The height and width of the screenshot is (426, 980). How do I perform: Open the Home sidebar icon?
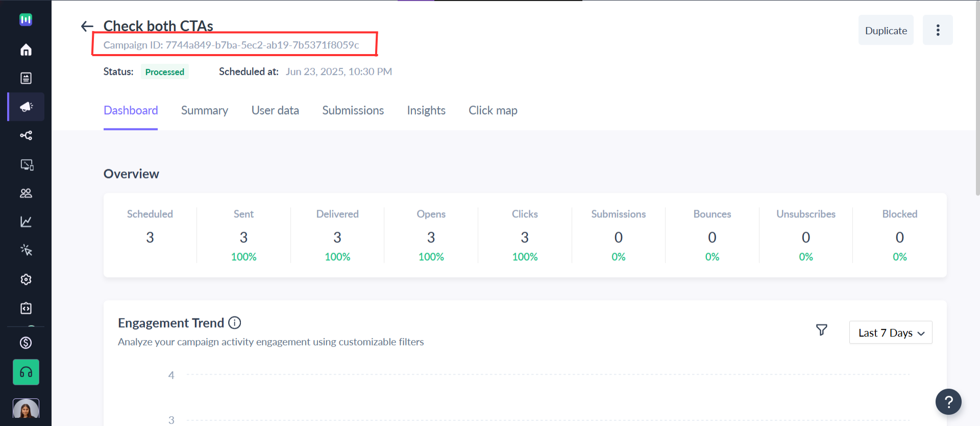(26, 49)
